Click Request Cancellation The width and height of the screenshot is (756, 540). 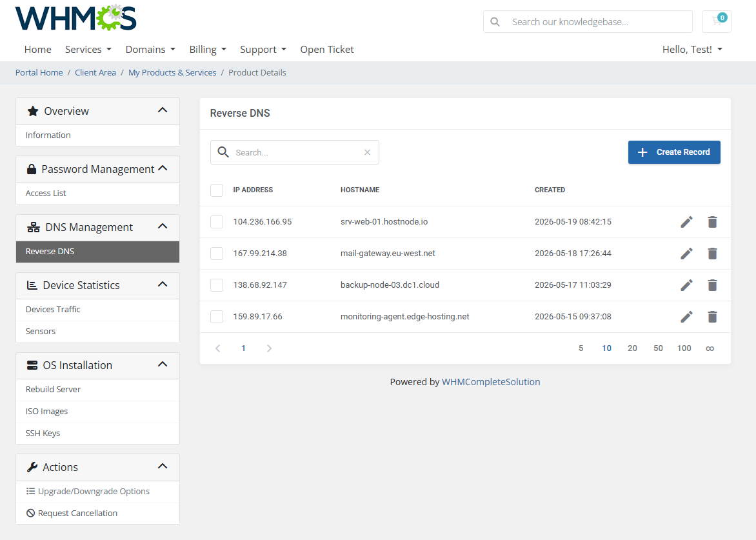coord(98,514)
